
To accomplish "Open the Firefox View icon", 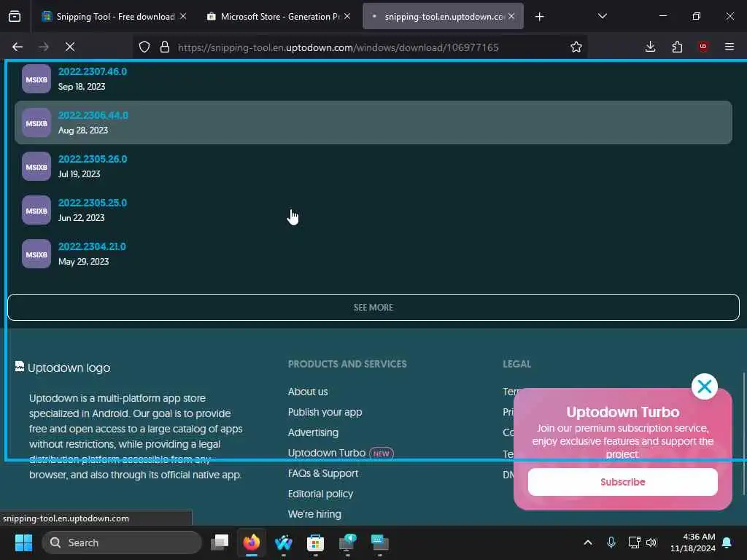I will coord(15,17).
